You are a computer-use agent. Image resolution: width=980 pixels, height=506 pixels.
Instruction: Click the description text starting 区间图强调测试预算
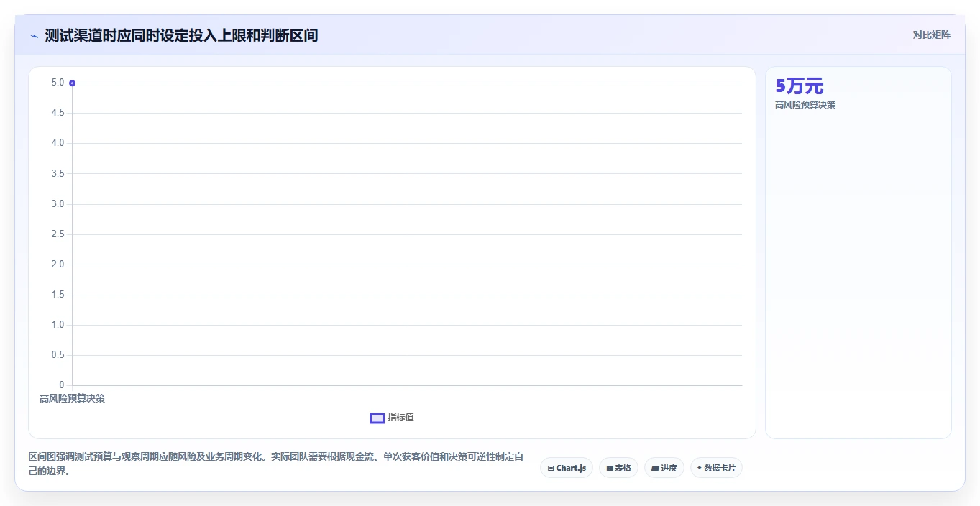point(275,464)
